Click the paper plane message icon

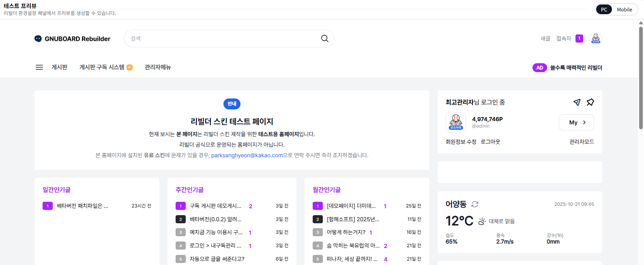point(577,102)
